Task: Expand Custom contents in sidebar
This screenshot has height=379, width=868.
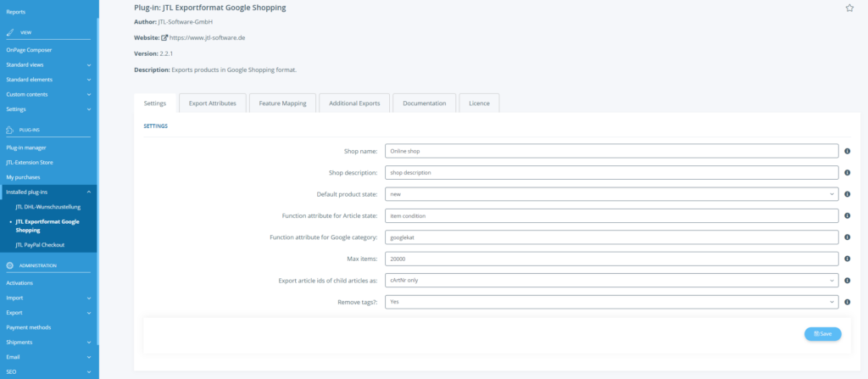Action: tap(48, 94)
